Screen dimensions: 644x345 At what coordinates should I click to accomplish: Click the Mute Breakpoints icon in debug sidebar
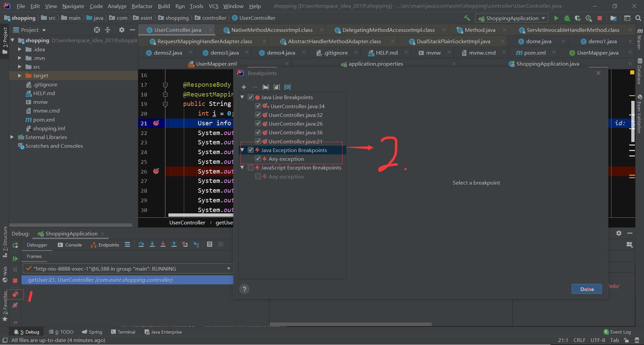pos(15,305)
